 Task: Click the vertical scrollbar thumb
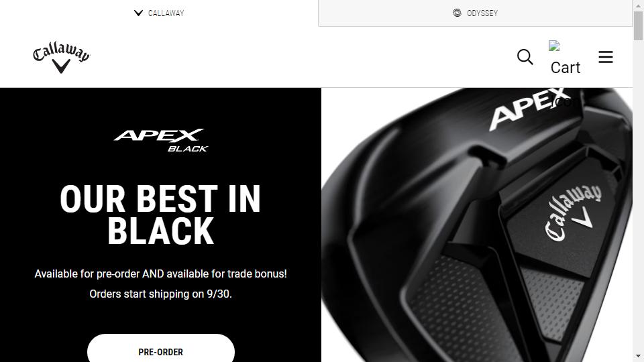(638, 25)
